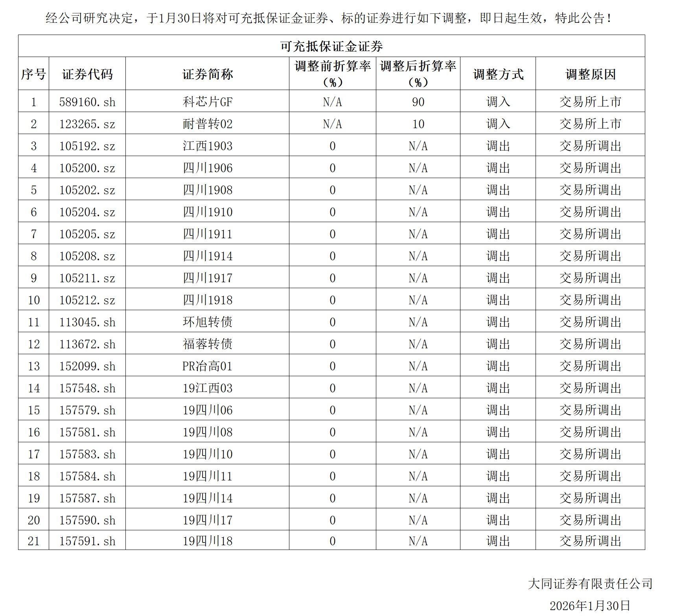Select the 调整后折算率 column header
694x616 pixels.
(418, 74)
